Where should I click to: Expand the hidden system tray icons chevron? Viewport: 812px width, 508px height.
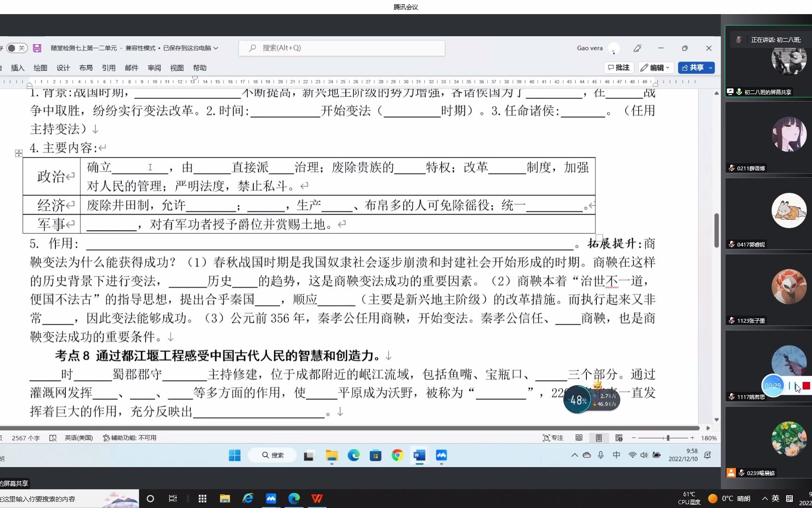click(x=574, y=455)
